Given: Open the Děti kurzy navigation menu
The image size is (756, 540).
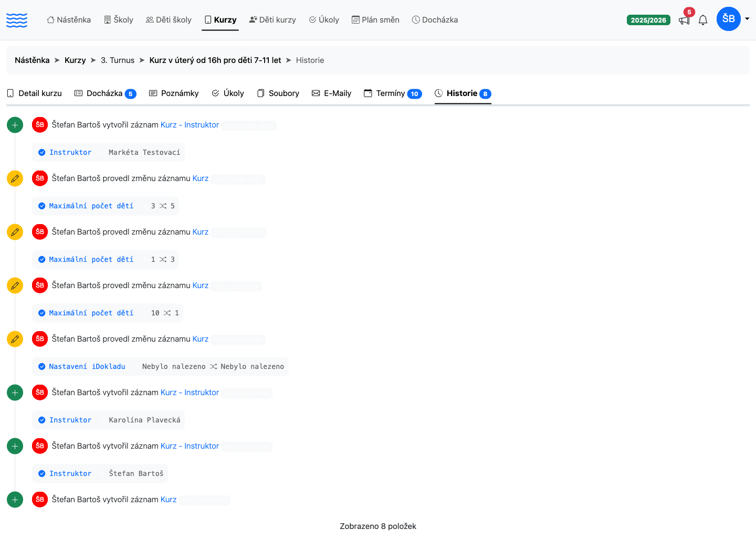Looking at the screenshot, I should (272, 20).
